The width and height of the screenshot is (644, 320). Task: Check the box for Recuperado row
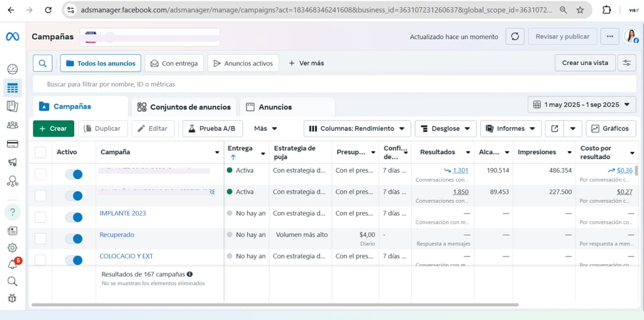(40, 238)
